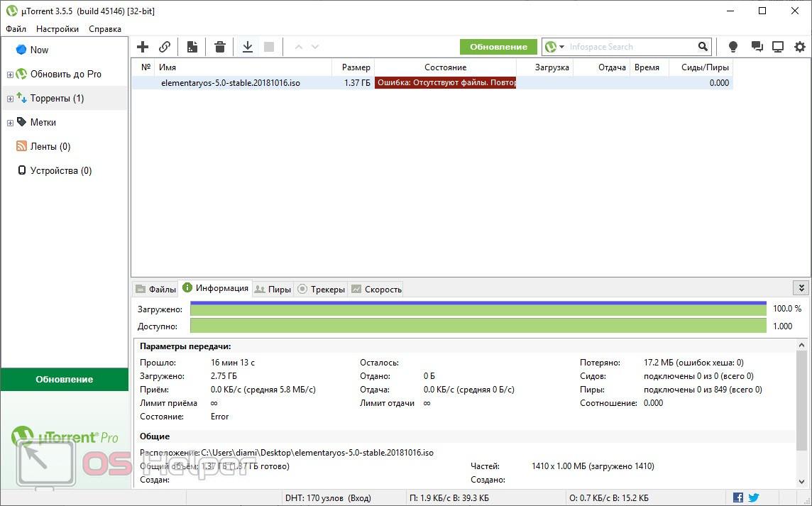Open the remote monitor icon

(778, 47)
